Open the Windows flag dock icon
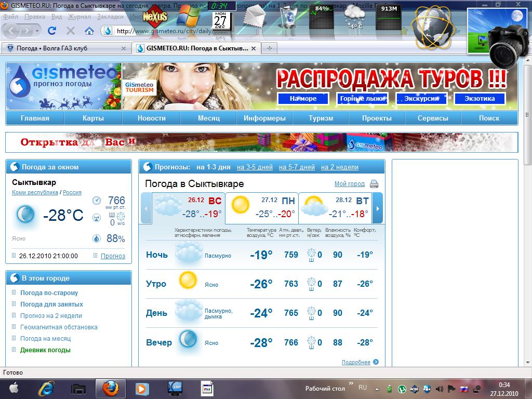This screenshot has height=399, width=532. point(188,16)
